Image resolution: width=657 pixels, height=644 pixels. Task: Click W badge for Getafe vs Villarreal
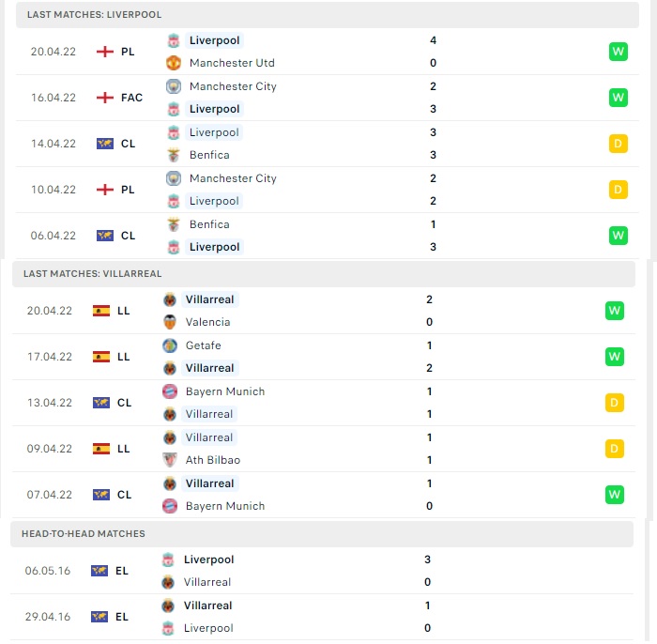click(x=614, y=357)
